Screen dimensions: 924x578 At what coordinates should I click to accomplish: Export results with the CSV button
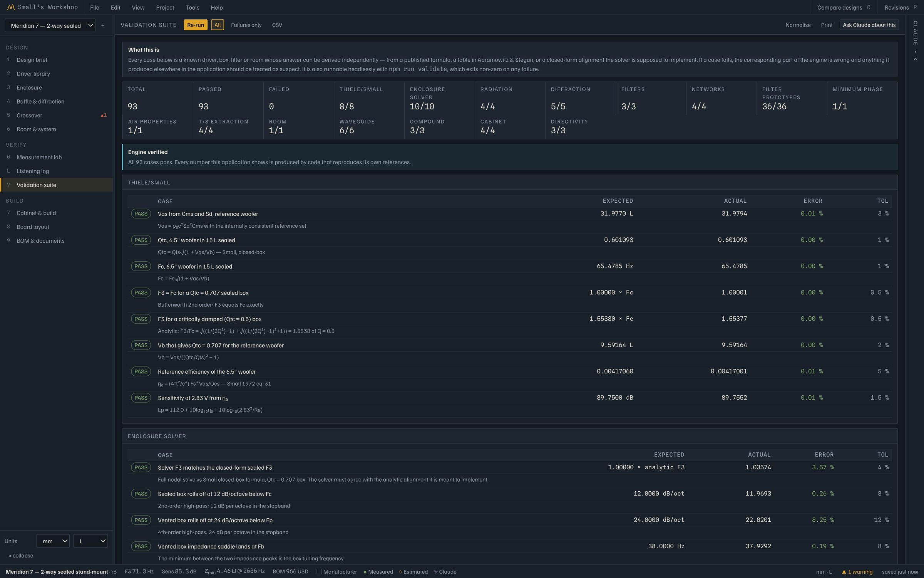(x=277, y=25)
